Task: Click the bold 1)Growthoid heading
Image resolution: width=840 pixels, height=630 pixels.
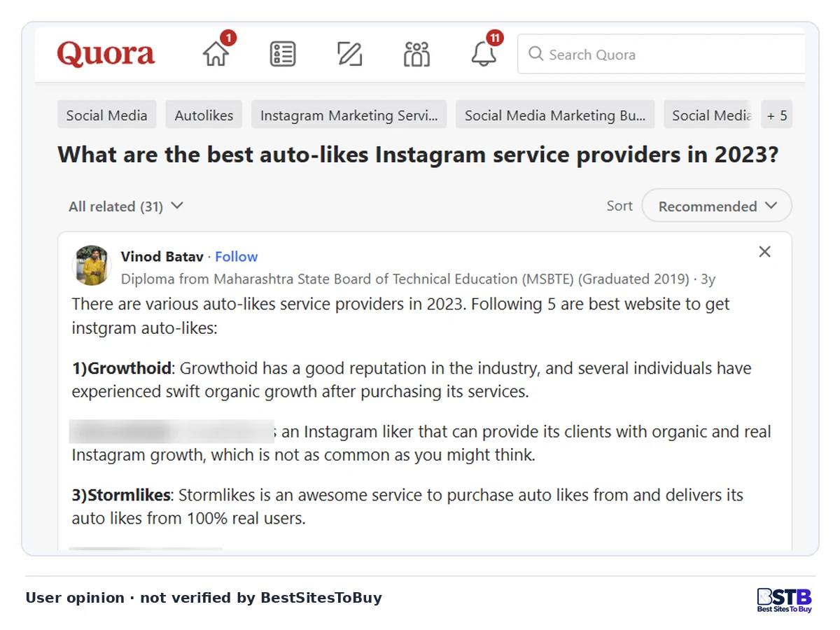Action: [x=122, y=368]
